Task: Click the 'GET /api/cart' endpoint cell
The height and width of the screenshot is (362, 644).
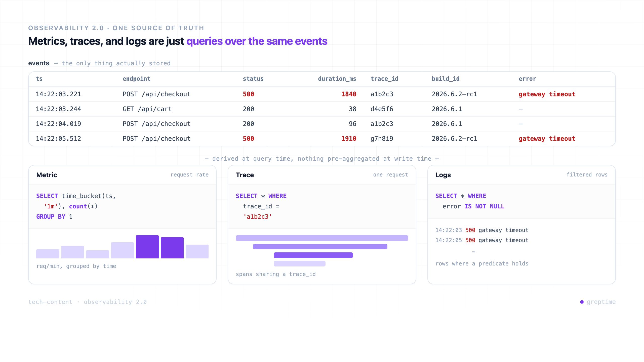Action: (x=147, y=109)
